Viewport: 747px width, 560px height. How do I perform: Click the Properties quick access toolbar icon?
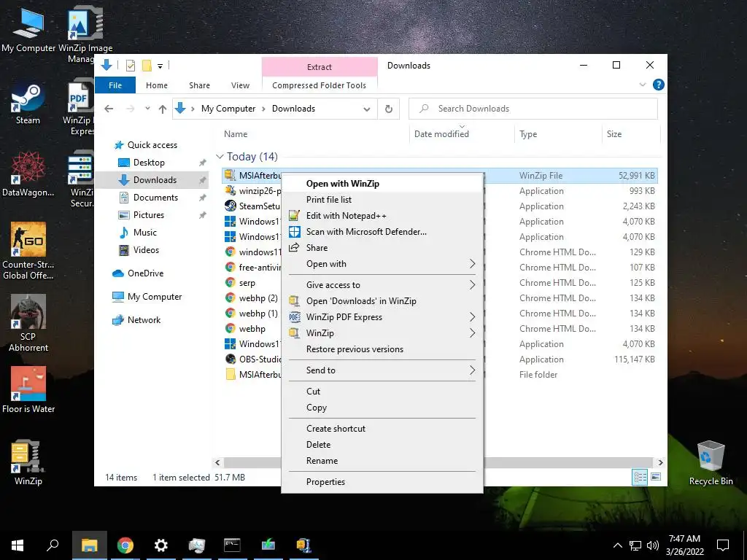tap(130, 66)
